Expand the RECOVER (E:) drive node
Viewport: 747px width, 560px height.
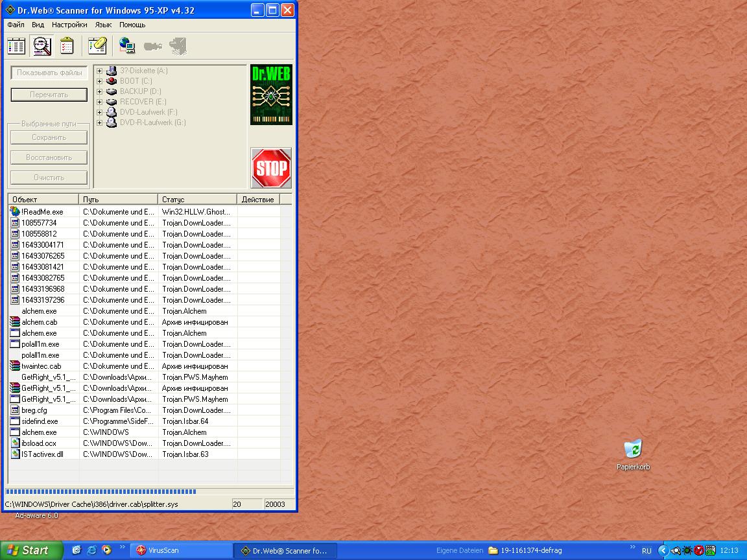(100, 102)
